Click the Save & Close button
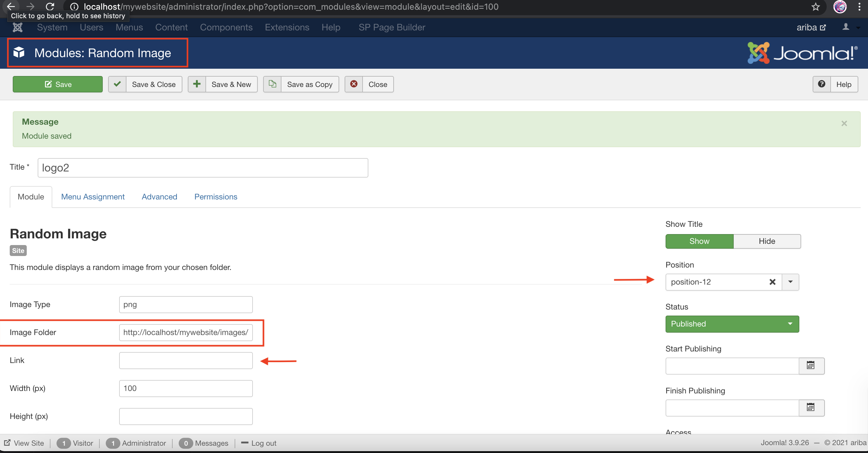Screen dimensions: 868x453 click(145, 84)
